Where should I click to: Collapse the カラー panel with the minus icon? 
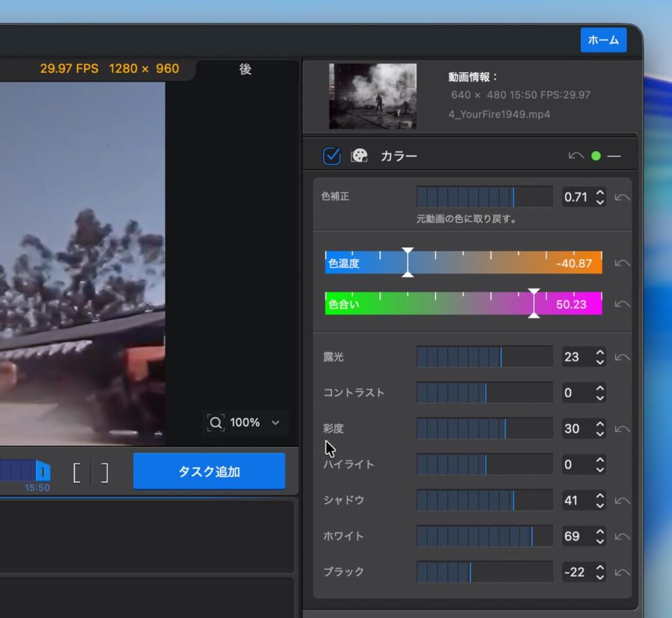pos(614,156)
